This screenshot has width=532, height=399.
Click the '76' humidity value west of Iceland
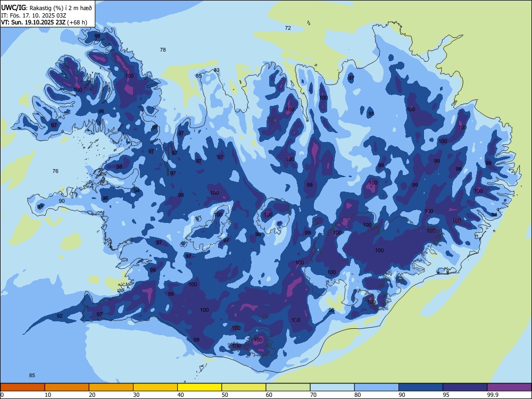[55, 171]
